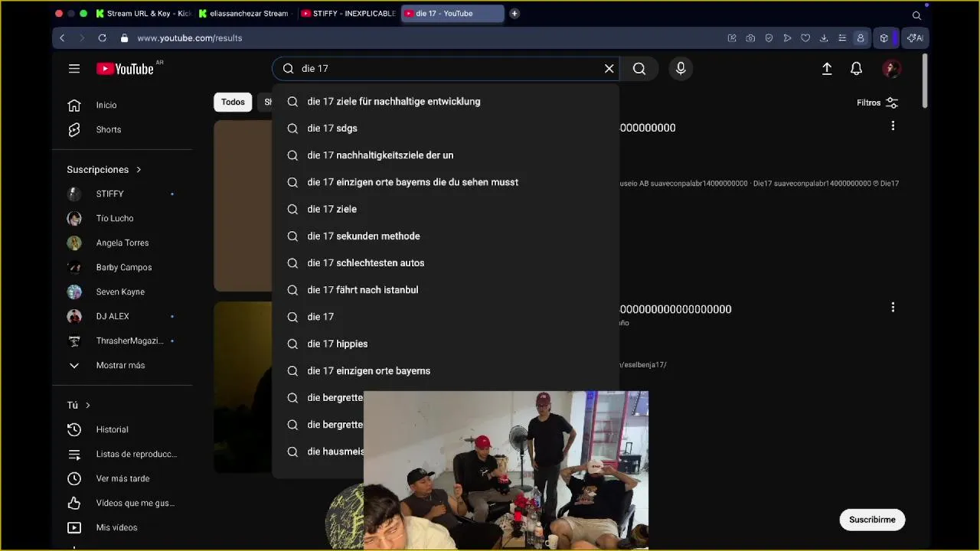Open the browser shield protection icon

click(769, 38)
